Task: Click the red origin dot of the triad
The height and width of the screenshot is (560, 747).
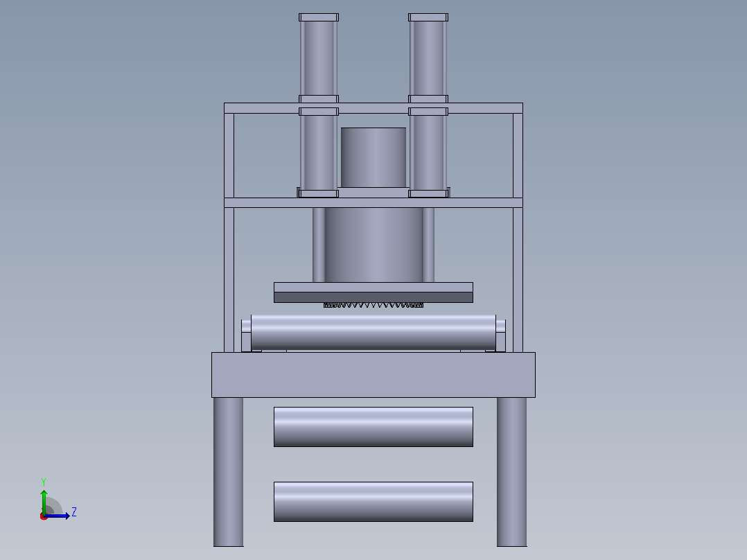Action: (x=44, y=516)
